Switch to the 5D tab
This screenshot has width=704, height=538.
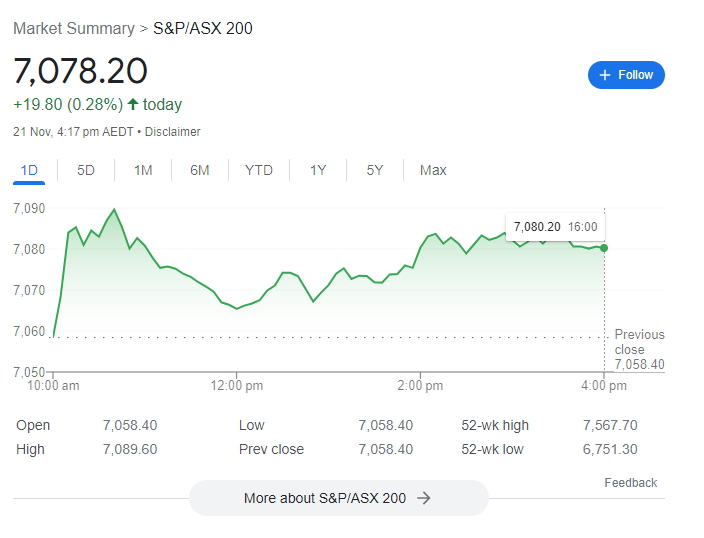click(x=86, y=171)
